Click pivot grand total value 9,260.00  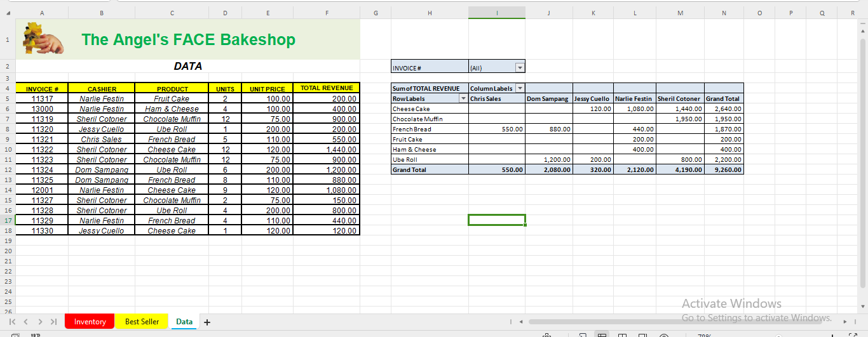click(x=724, y=169)
